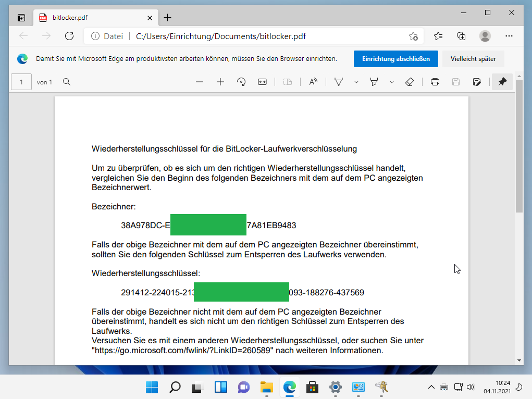Click the go.microsoft.com fwlink URL text
This screenshot has height=399, width=532.
pyautogui.click(x=182, y=350)
